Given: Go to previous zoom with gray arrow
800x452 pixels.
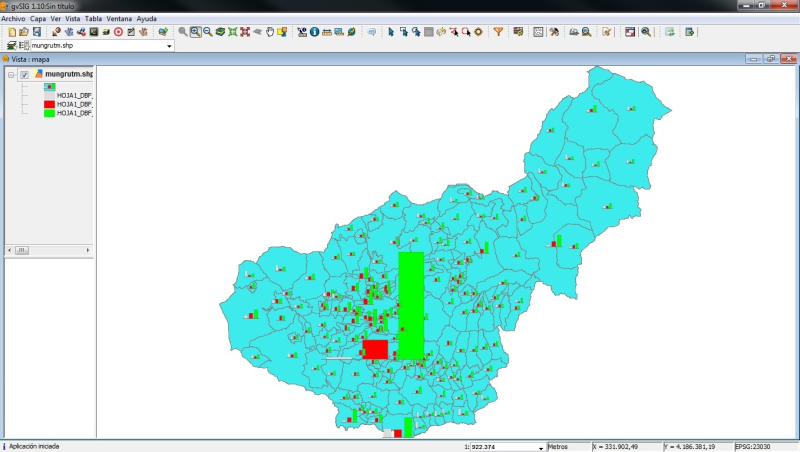Looking at the screenshot, I should [258, 32].
